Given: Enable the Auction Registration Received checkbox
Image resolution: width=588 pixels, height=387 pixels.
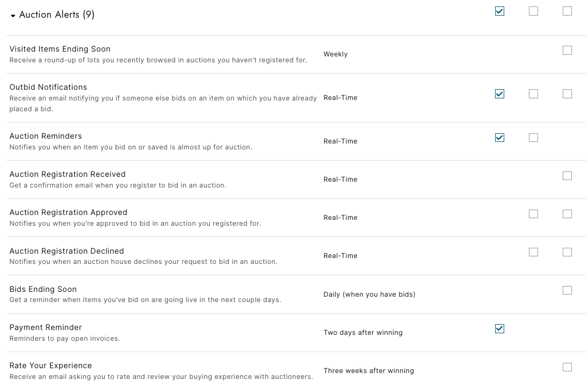Looking at the screenshot, I should click(567, 176).
